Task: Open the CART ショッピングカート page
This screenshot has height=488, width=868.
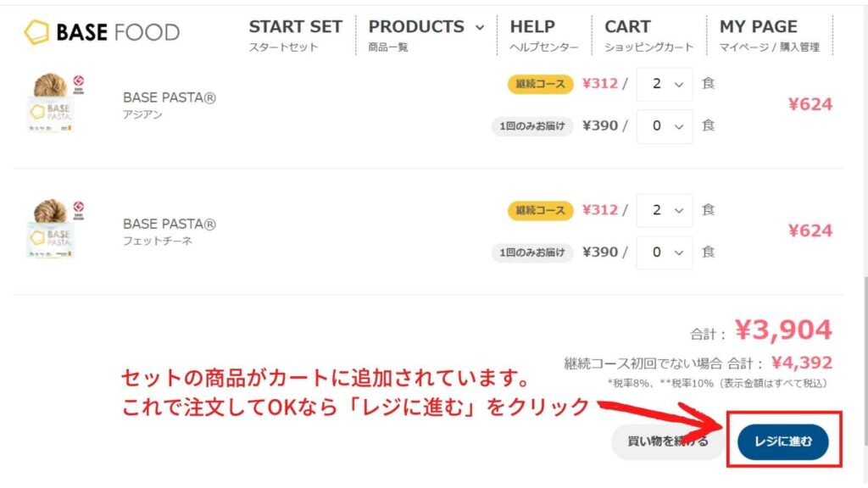Action: coord(648,35)
